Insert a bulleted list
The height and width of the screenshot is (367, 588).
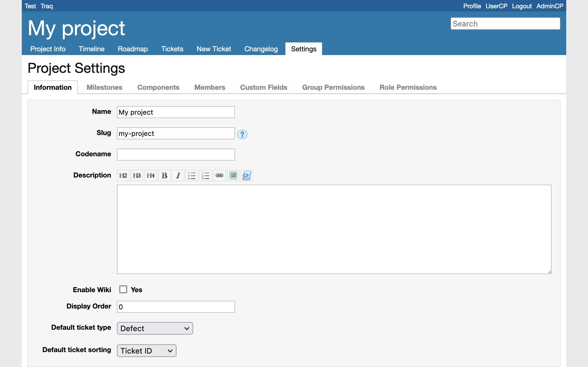192,175
